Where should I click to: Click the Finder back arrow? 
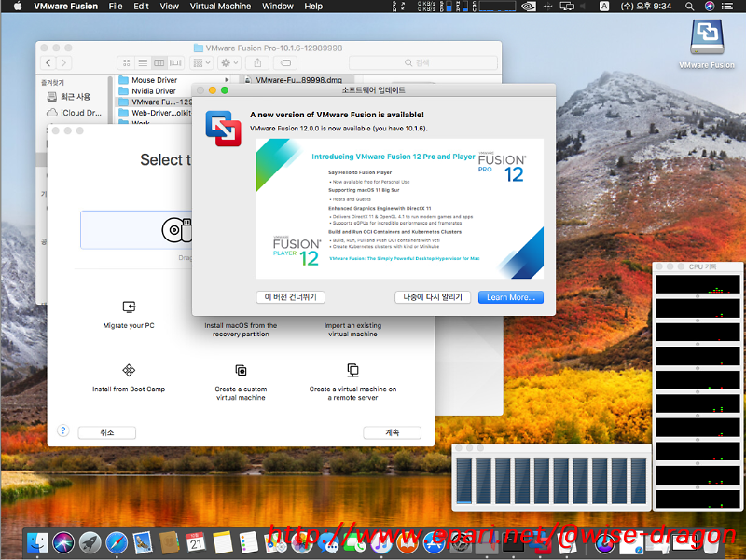click(x=48, y=62)
